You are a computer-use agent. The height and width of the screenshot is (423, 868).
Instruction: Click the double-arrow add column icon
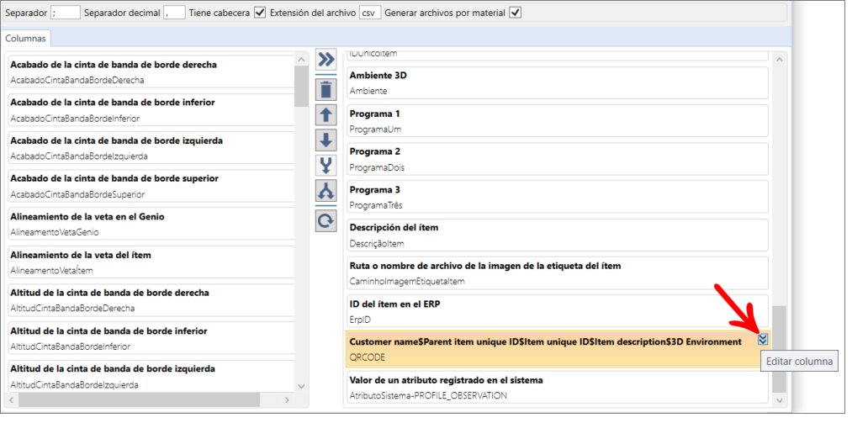pyautogui.click(x=325, y=60)
